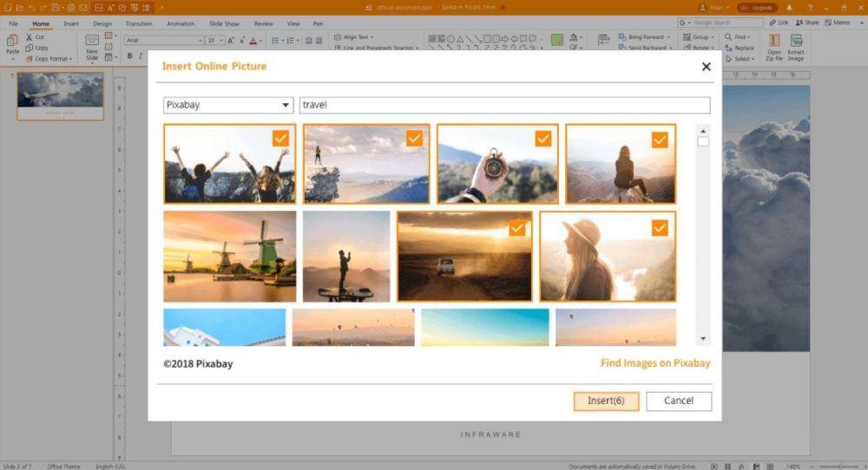
Task: Open the Align Text dropdown
Action: 354,37
